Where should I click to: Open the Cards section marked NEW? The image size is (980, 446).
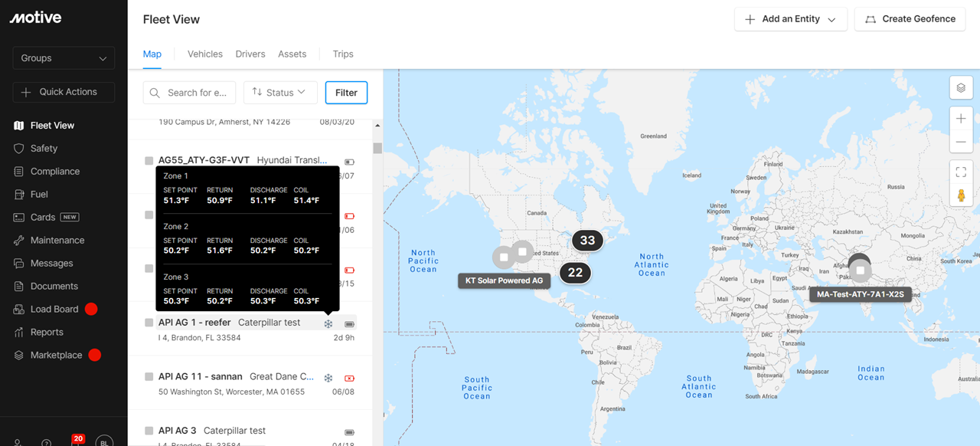click(x=54, y=217)
